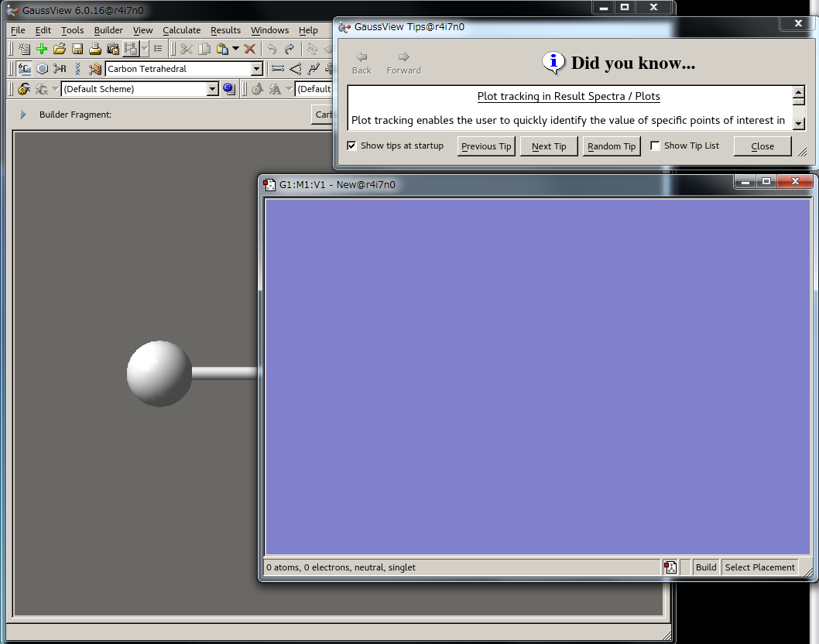Click the white atom in fragment preview
The height and width of the screenshot is (644, 819).
click(159, 373)
